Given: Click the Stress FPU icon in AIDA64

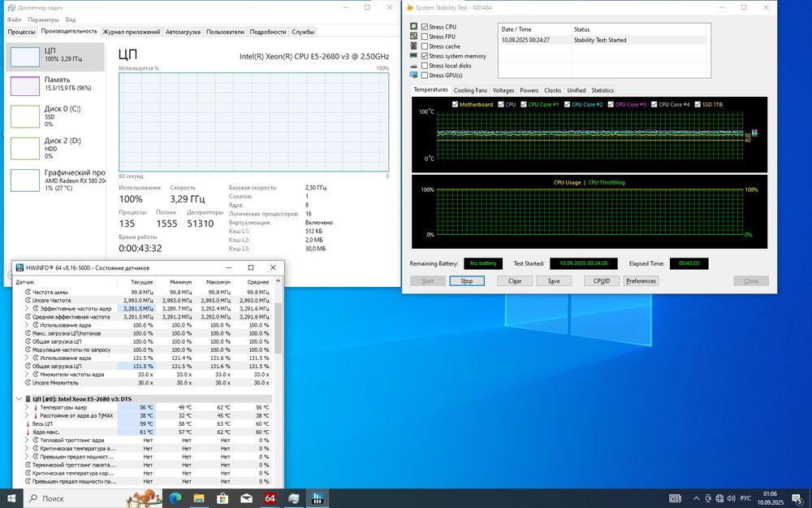Looking at the screenshot, I should pos(413,37).
